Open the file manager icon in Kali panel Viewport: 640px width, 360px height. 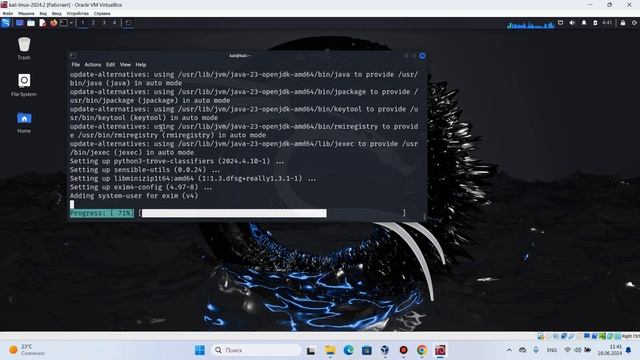[x=31, y=23]
